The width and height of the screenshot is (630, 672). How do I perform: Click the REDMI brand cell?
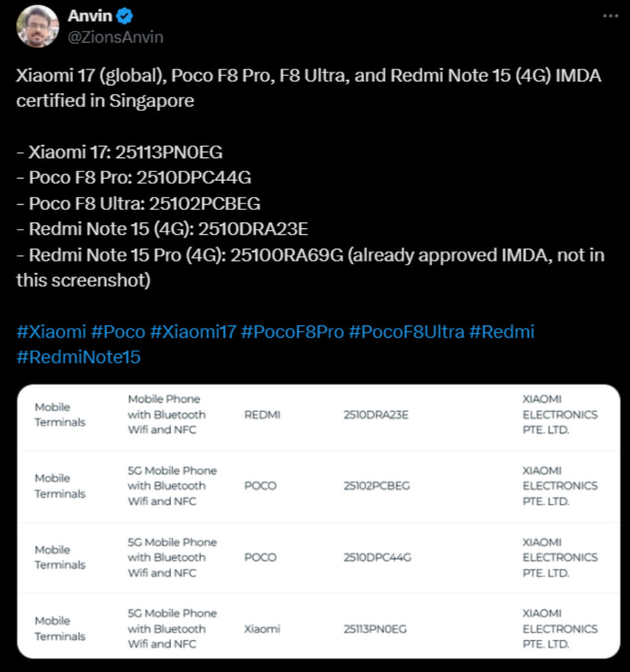click(262, 415)
